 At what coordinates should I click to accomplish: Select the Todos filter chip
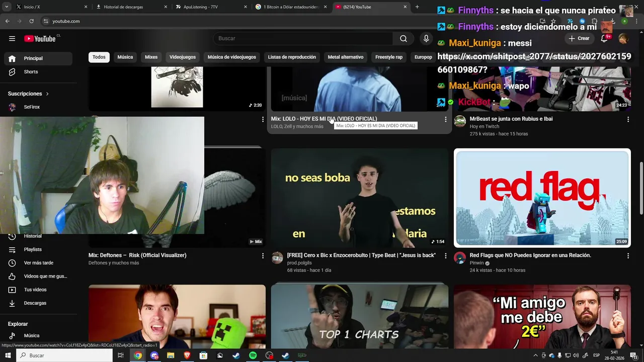point(99,57)
